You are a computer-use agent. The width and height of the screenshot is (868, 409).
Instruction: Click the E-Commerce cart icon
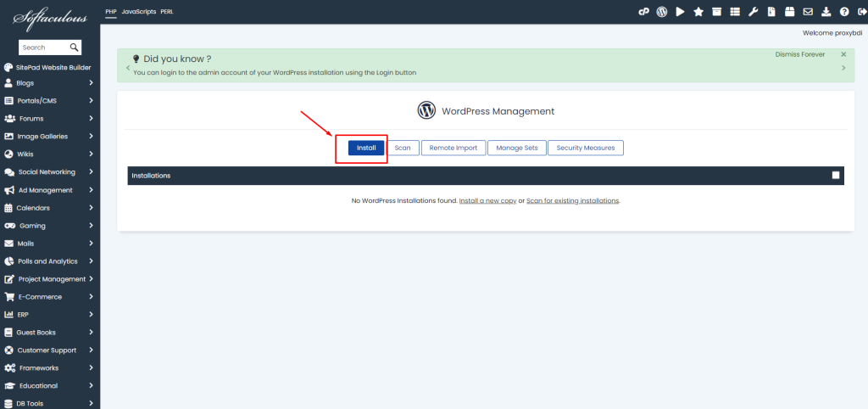click(8, 296)
